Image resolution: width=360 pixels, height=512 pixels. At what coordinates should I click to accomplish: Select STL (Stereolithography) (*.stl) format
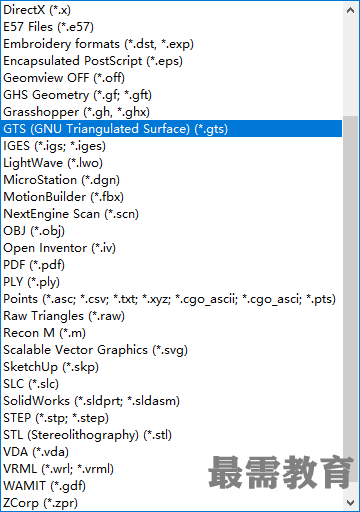coord(171,435)
